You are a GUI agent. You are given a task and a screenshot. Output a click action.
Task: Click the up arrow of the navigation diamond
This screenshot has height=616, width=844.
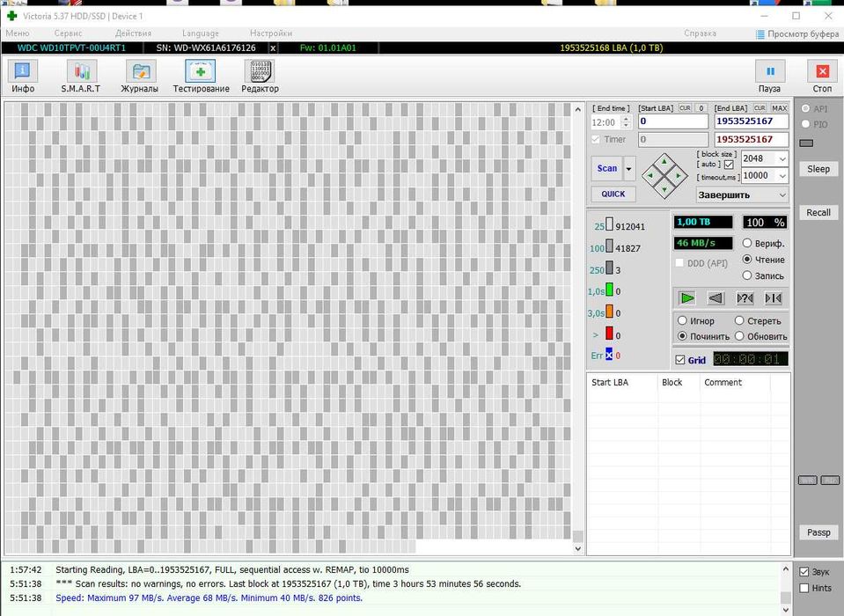pos(664,161)
